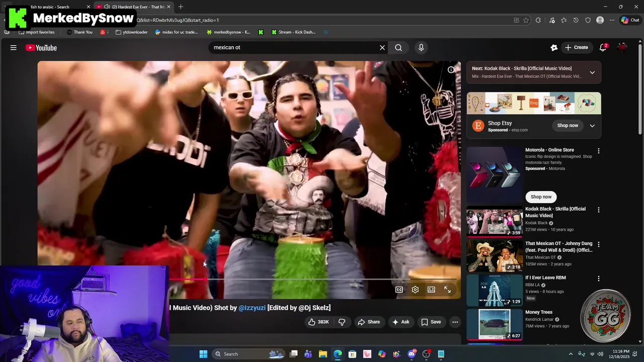
Task: Enter full screen on the video
Action: (x=447, y=290)
